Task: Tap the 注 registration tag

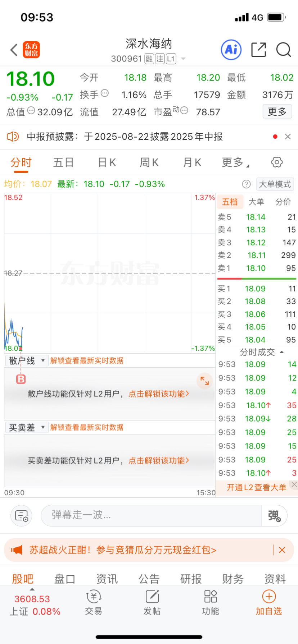Action: coord(160,59)
